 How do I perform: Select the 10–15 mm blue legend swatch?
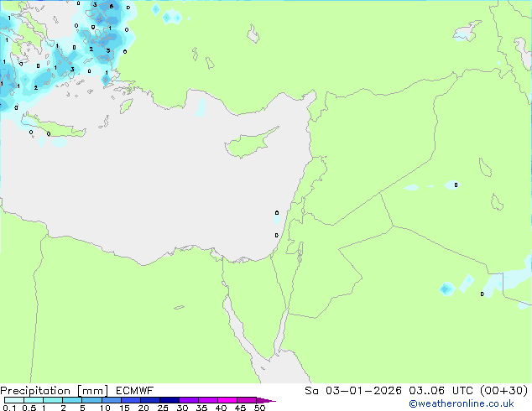tap(111, 400)
